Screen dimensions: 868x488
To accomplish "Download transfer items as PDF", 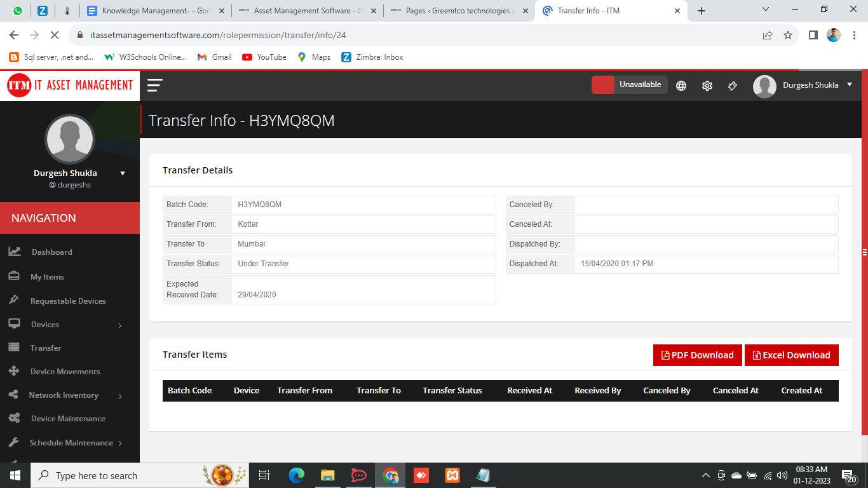I will [698, 355].
